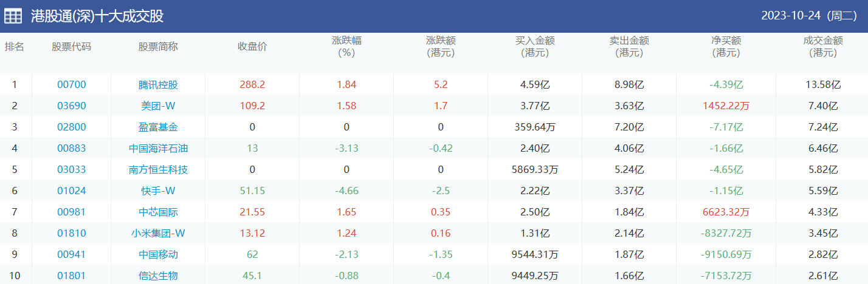The height and width of the screenshot is (284, 868).
Task: Open 腾讯控股 stock name link
Action: 158,85
